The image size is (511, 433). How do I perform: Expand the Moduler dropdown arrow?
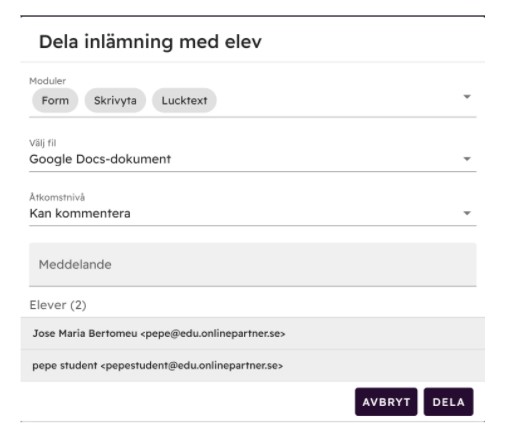click(x=467, y=97)
